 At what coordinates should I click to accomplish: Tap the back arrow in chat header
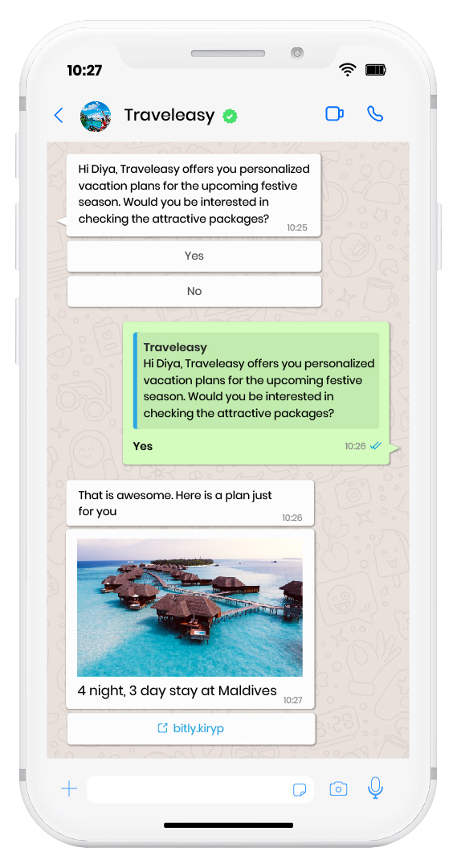click(59, 116)
